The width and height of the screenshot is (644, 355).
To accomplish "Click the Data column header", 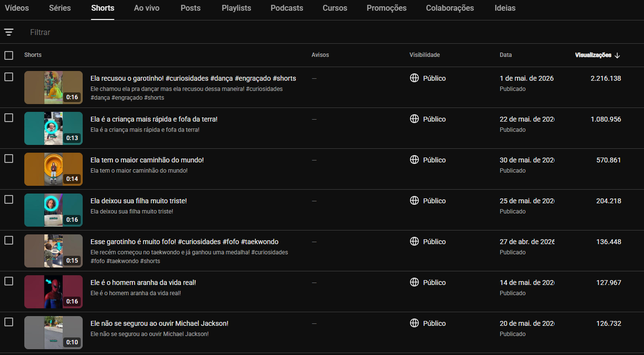I will [505, 55].
